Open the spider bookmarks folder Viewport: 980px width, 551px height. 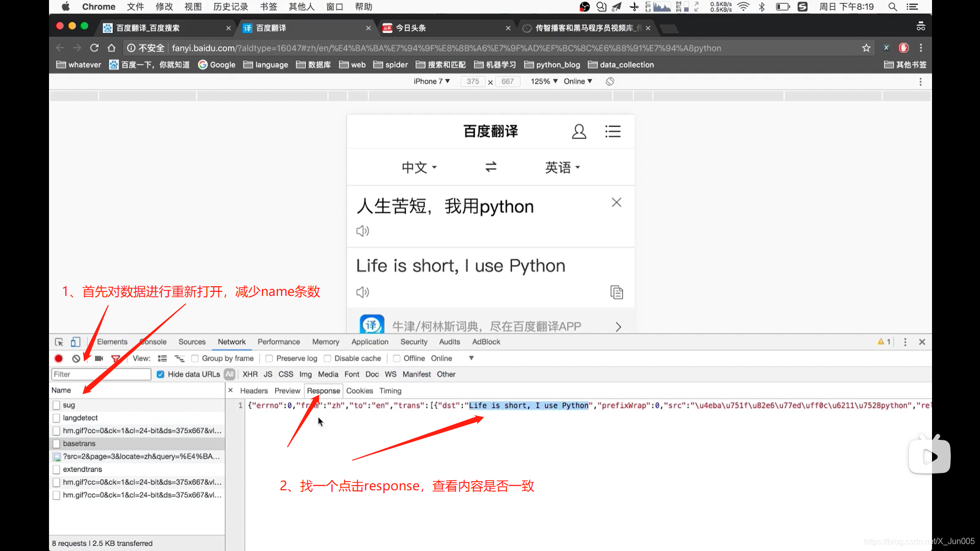[x=390, y=65]
